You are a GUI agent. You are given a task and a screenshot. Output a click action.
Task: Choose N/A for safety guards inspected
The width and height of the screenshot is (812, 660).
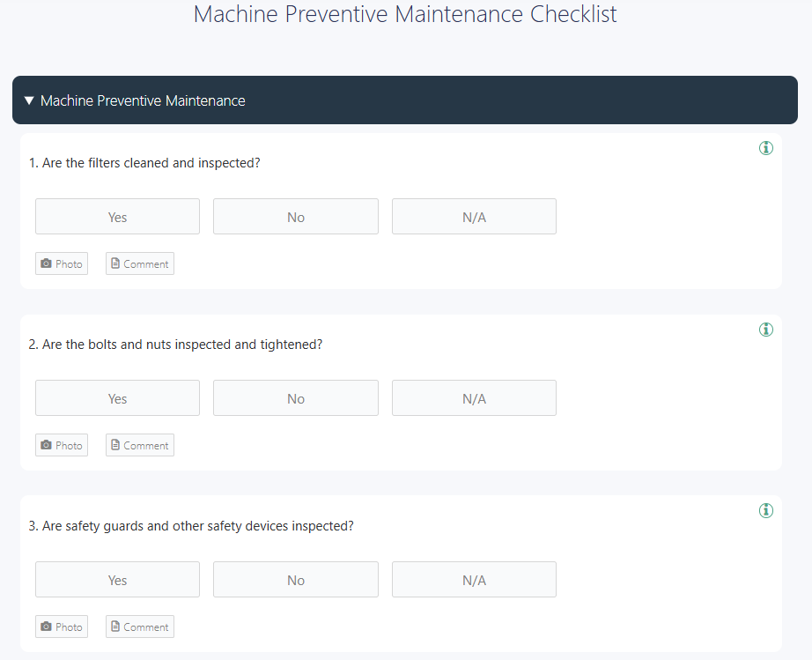point(474,579)
